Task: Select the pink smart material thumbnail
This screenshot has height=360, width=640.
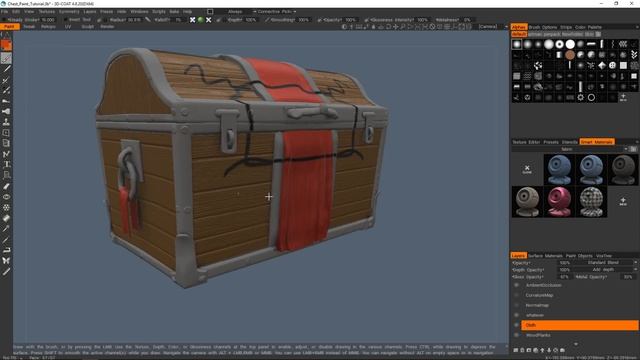Action: point(559,202)
